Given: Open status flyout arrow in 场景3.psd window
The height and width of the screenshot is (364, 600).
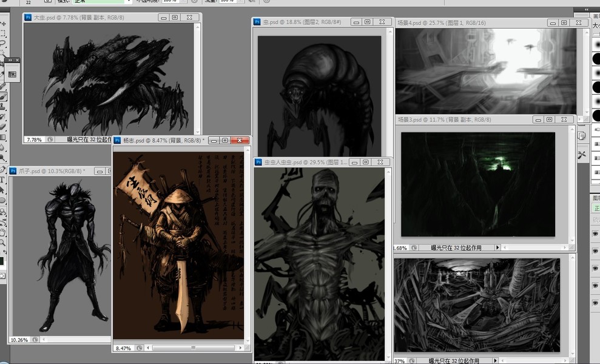Looking at the screenshot, I should click(497, 248).
